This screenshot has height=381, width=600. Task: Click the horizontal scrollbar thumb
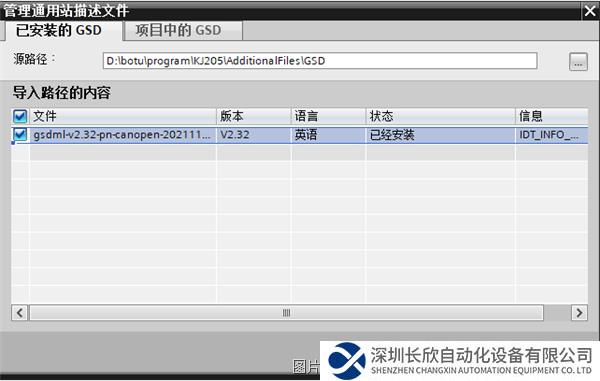click(x=286, y=313)
